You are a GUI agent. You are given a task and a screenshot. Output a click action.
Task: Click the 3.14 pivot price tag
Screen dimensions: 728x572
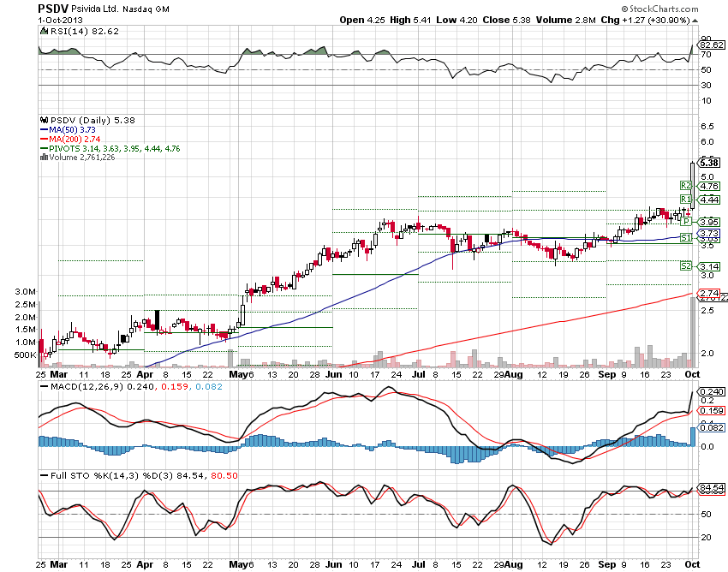pos(709,266)
